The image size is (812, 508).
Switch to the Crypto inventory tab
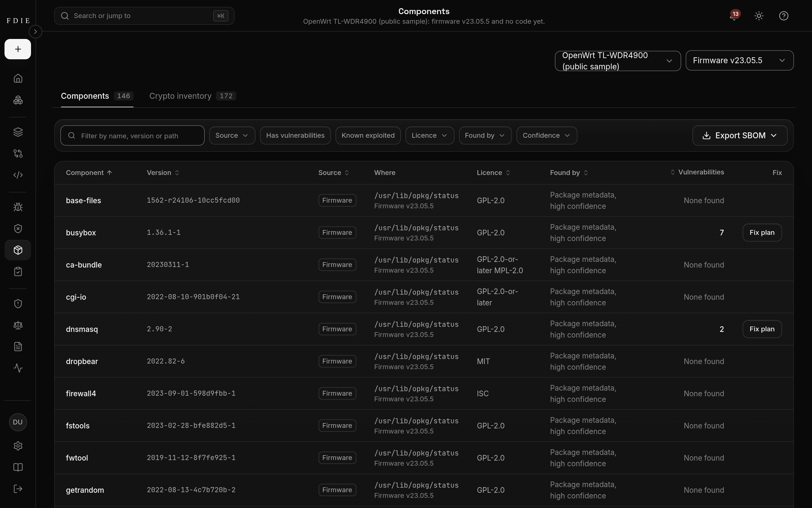(x=193, y=96)
